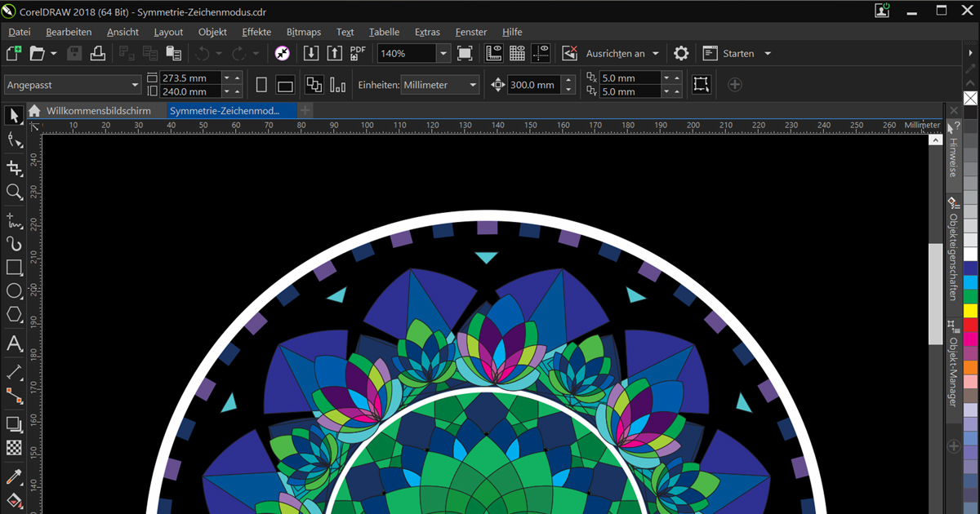Select the Crop tool
Screen dimensions: 980x514
pyautogui.click(x=14, y=167)
